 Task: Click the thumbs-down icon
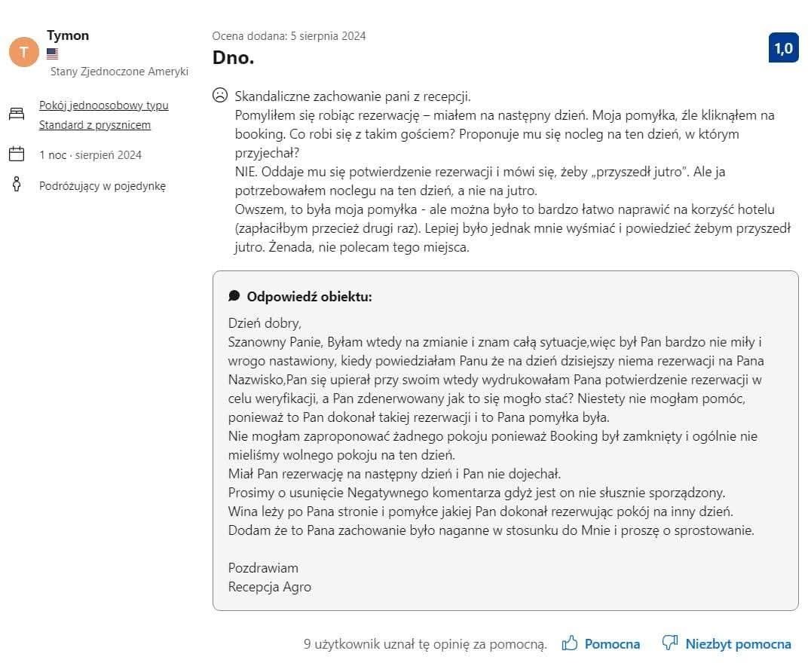pos(669,643)
